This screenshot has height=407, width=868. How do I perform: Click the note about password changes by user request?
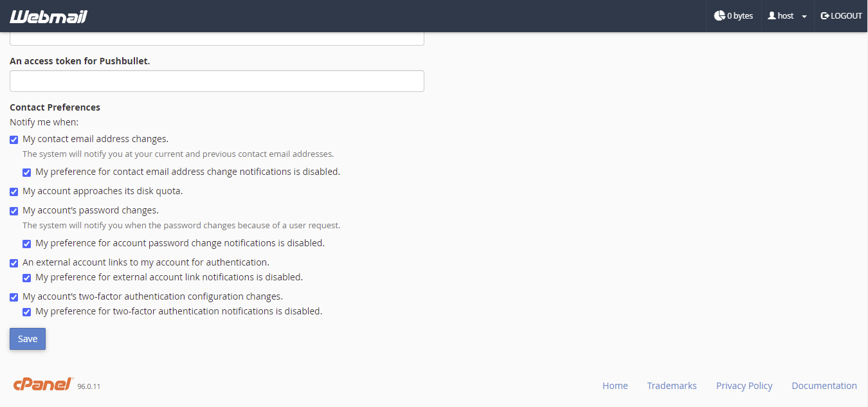[181, 226]
